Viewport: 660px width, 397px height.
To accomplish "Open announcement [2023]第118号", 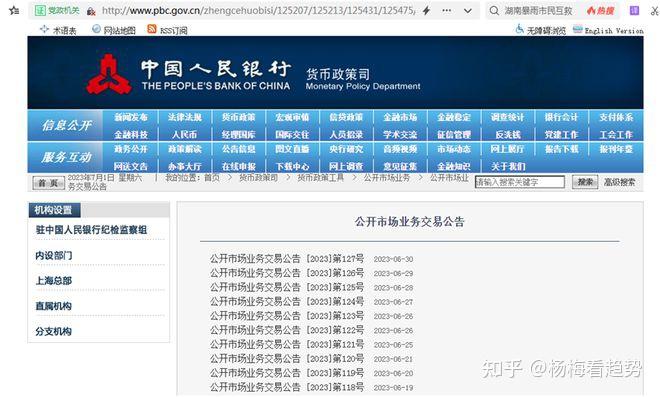I will (287, 387).
